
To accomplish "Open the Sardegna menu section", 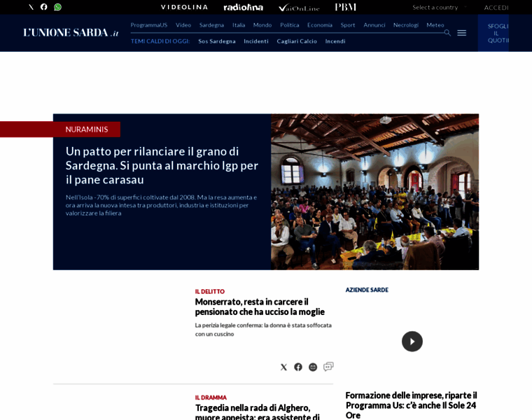I will [211, 24].
